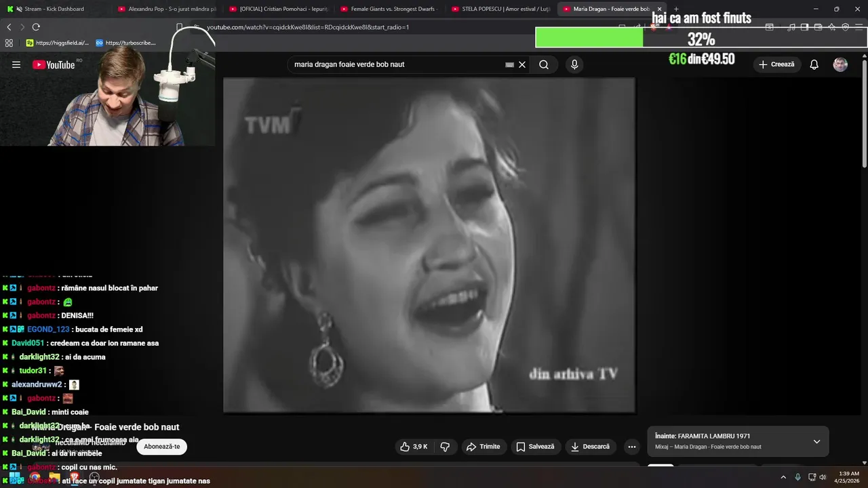Click chat message 'ai da acuma'
868x488 pixels.
[85, 357]
